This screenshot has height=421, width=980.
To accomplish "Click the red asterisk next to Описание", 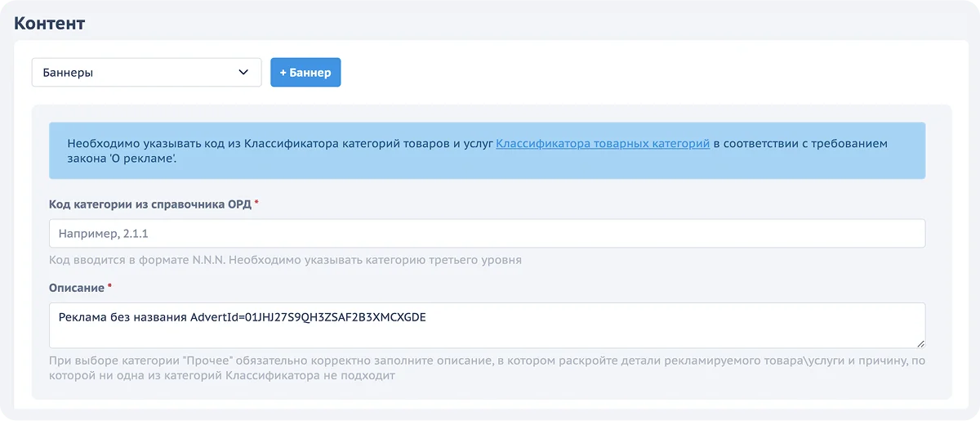I will (110, 288).
